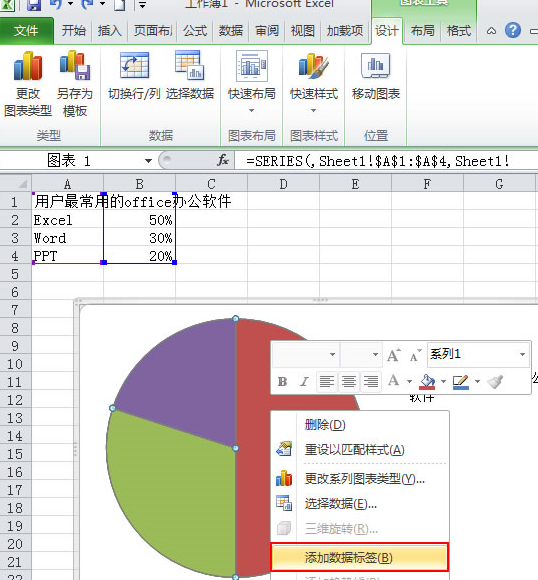Click the font color A icon in mini toolbar
The width and height of the screenshot is (538, 580).
click(394, 381)
